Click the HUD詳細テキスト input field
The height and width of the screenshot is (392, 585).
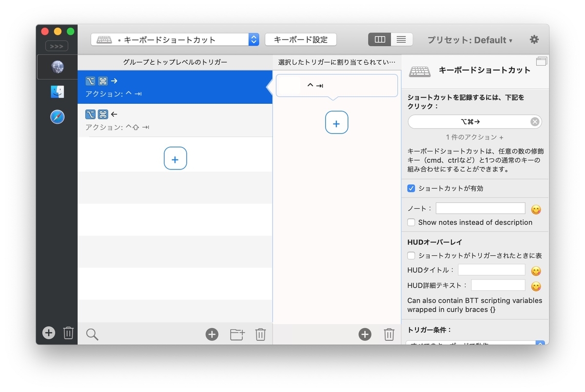click(x=498, y=285)
